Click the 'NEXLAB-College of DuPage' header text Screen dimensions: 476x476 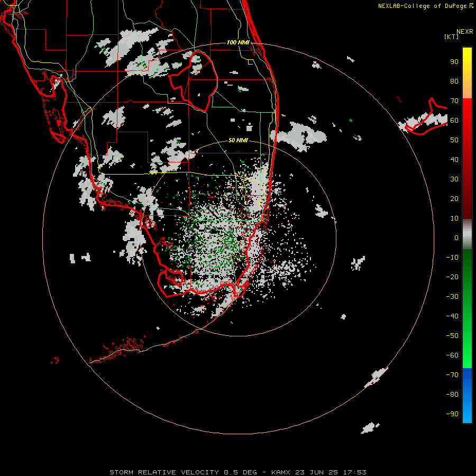[x=423, y=6]
